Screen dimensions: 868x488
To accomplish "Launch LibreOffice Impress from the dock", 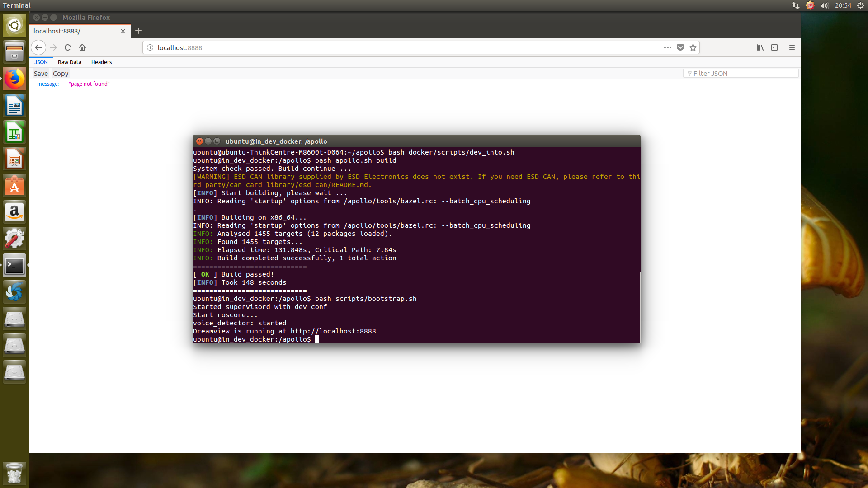I will pos(14,159).
